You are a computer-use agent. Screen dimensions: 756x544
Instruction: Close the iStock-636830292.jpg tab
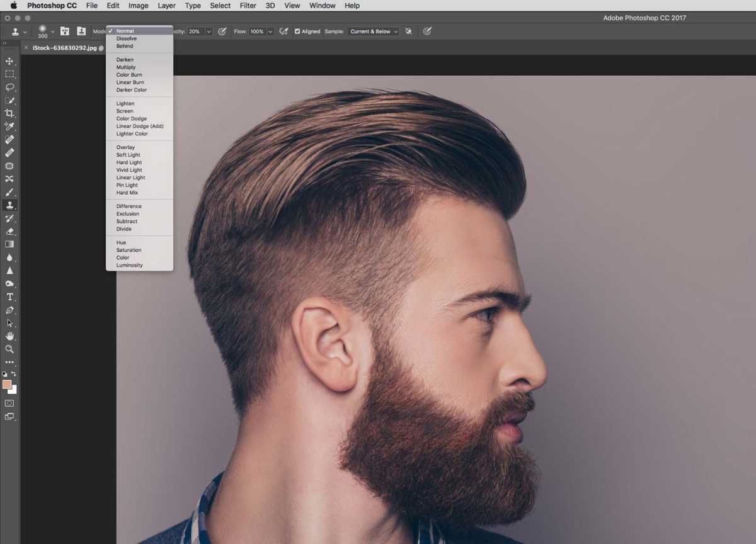pos(26,47)
